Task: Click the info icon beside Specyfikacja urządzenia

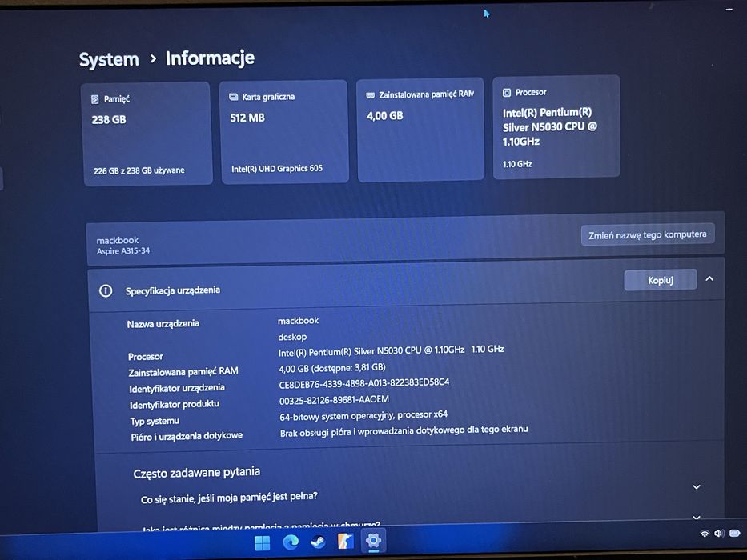Action: 106,291
